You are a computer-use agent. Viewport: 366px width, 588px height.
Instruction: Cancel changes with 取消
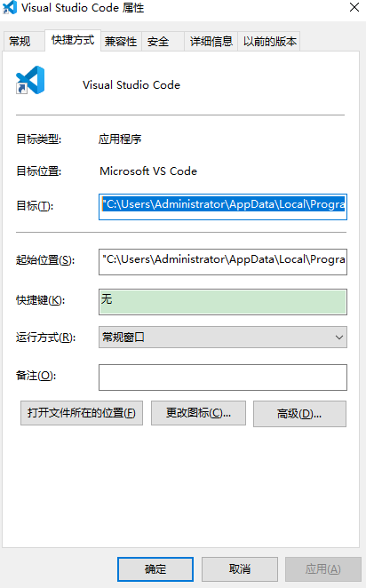240,568
